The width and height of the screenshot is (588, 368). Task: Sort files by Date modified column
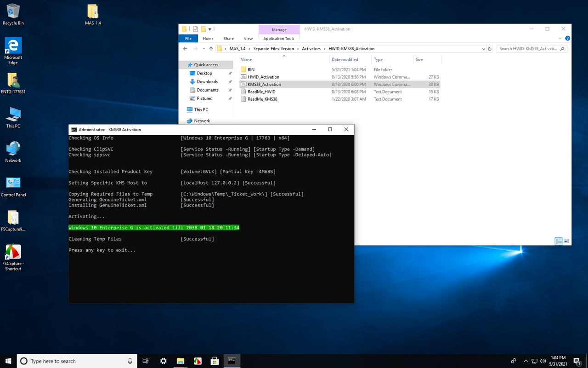click(351, 60)
